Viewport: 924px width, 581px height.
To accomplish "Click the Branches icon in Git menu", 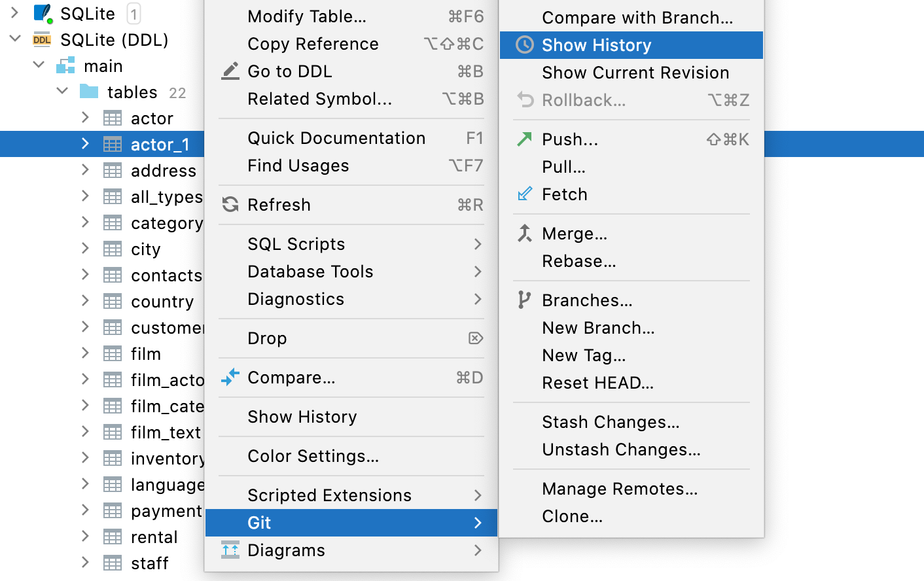I will coord(524,299).
